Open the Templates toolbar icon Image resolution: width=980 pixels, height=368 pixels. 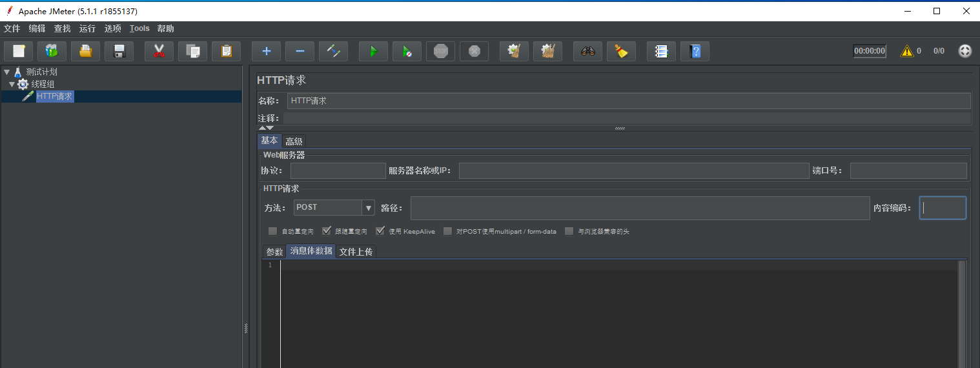tap(52, 51)
